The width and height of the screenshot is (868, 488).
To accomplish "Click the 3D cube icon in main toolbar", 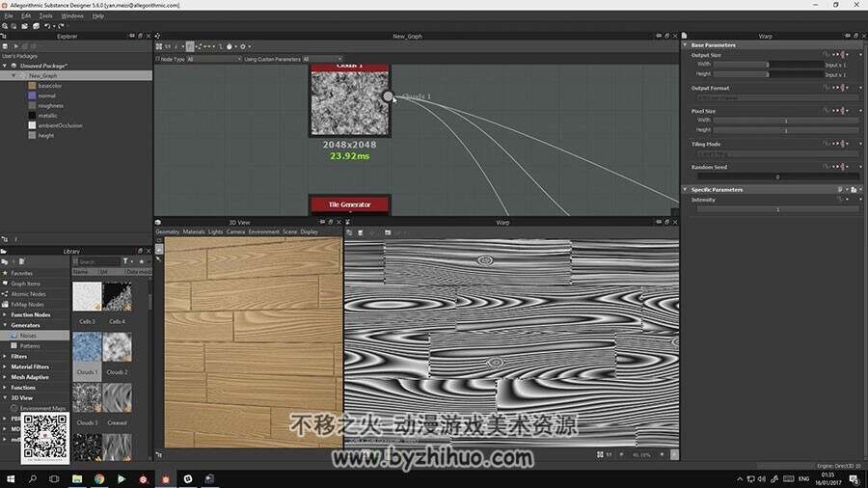I will coord(36,26).
